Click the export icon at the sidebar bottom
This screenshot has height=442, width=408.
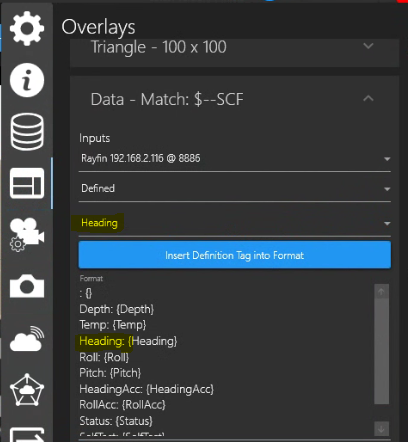coord(27,434)
